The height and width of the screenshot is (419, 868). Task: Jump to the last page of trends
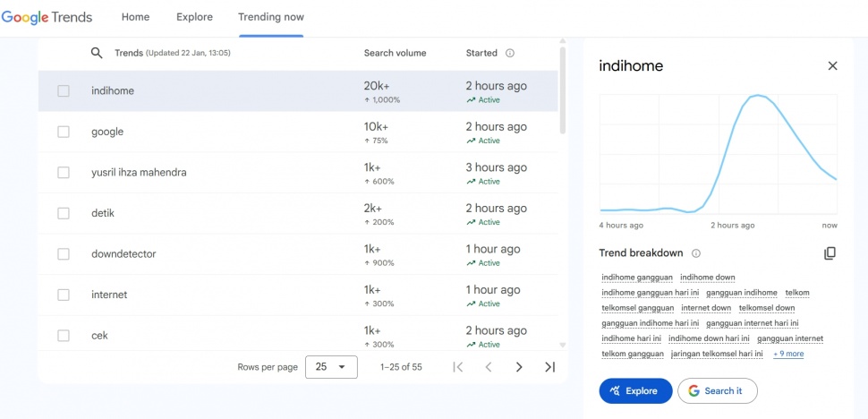(549, 367)
